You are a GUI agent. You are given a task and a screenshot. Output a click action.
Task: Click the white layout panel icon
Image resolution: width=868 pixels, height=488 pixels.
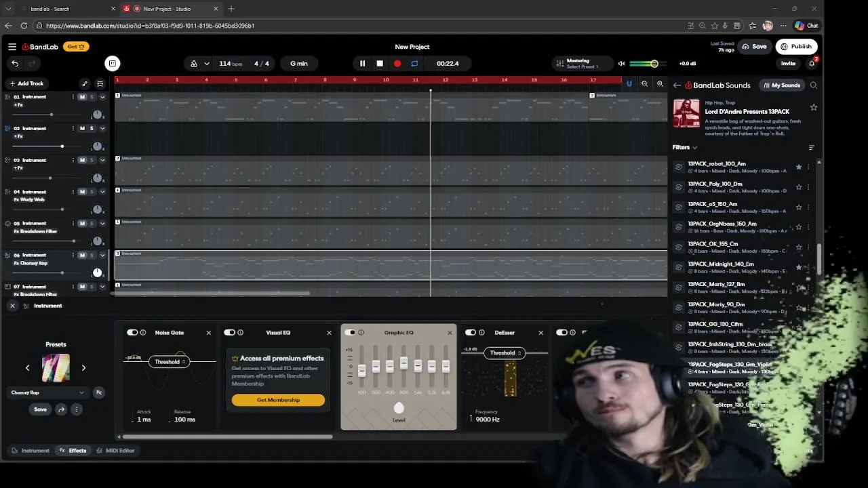tap(113, 64)
